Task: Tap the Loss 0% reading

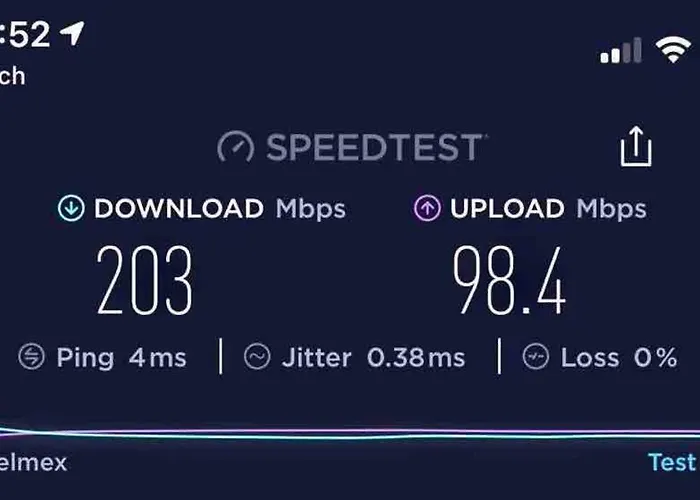Action: click(x=619, y=358)
